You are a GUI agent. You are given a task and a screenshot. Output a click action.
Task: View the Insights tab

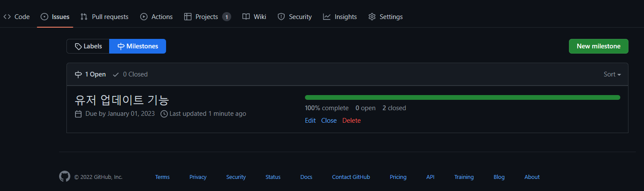(340, 17)
